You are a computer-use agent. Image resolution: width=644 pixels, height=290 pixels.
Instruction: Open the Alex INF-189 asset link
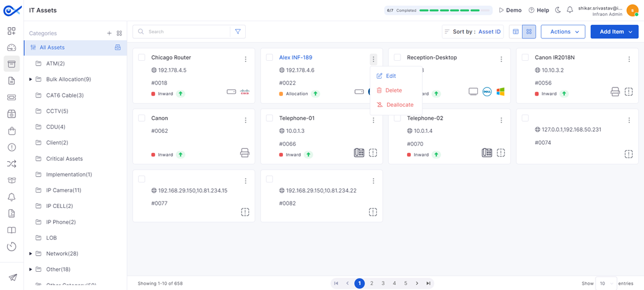point(295,57)
